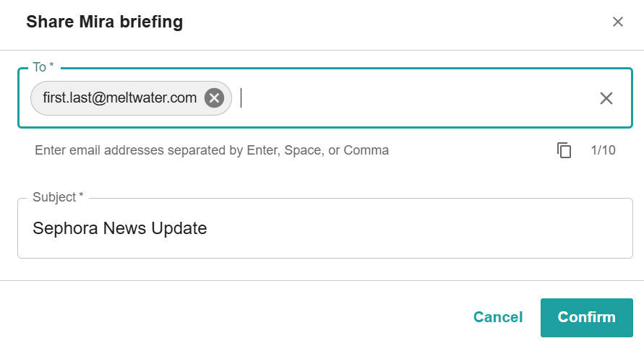Click the Share Mira briefing title
Screen dimensions: 644x346
[x=104, y=22]
